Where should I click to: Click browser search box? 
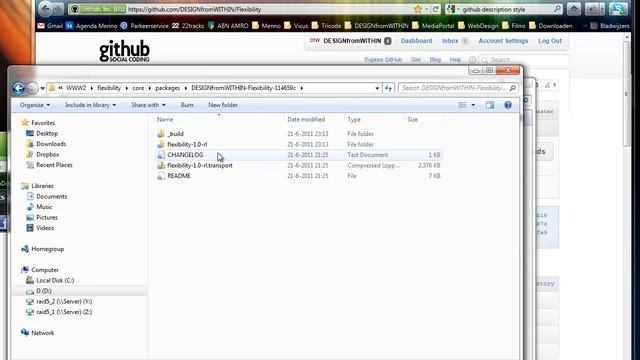507,9
